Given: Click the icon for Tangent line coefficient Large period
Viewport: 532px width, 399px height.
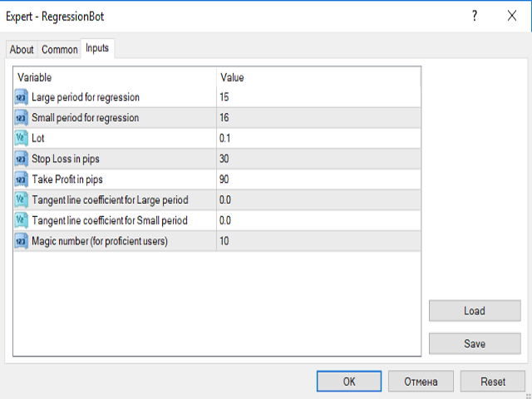Looking at the screenshot, I should pyautogui.click(x=21, y=199).
